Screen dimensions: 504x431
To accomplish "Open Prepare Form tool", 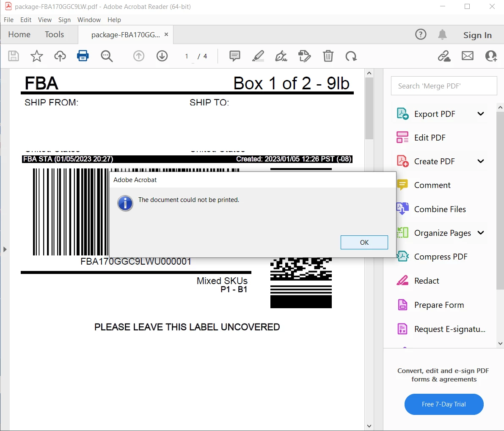I will pos(439,305).
